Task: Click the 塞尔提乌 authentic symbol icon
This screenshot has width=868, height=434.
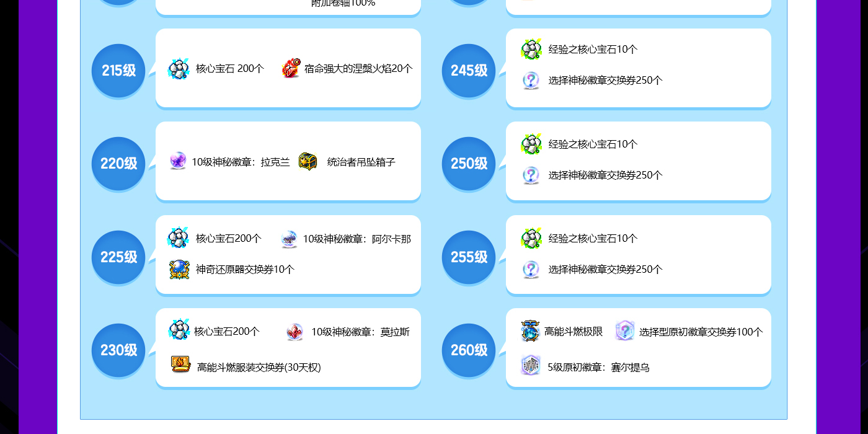Action: point(531,366)
